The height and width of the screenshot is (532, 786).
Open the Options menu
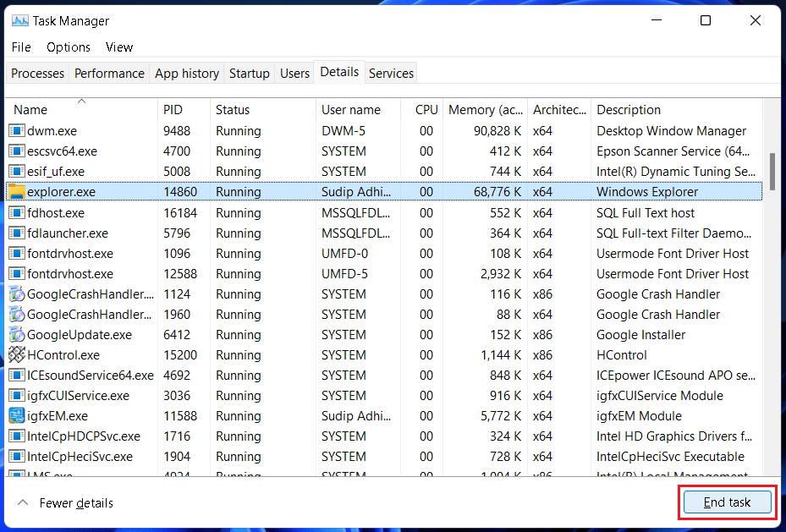(x=69, y=47)
